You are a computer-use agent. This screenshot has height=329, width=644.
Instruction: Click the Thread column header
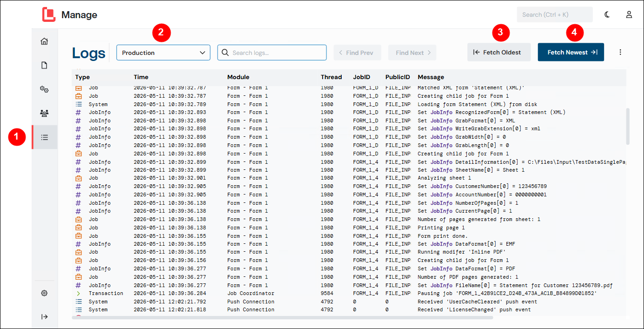(331, 77)
